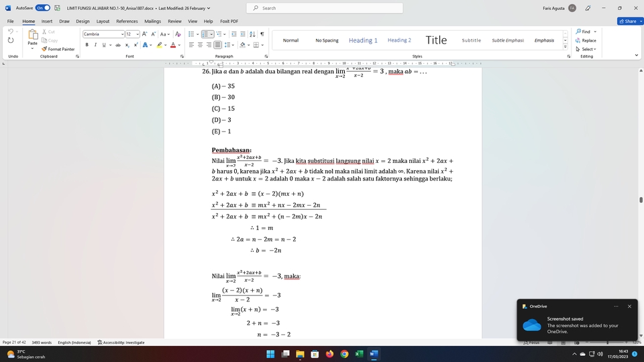Clear all formatting icon
The image size is (644, 362).
pyautogui.click(x=178, y=34)
